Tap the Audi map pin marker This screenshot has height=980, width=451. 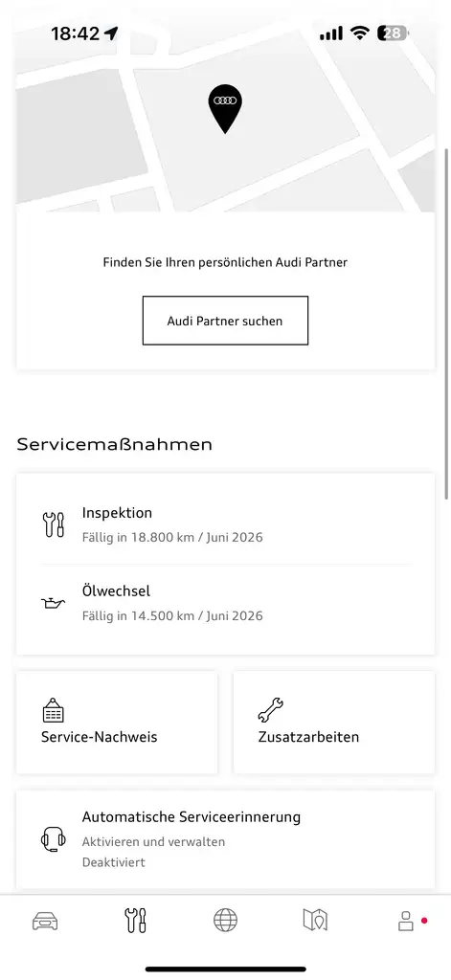click(225, 109)
